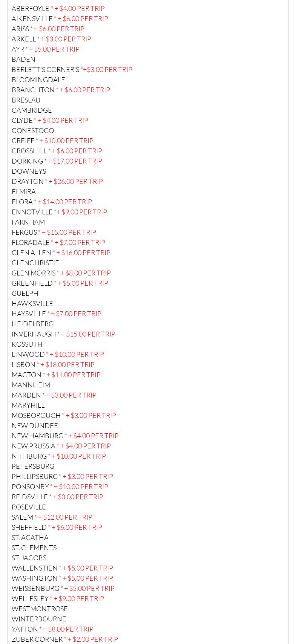Screen dimensions: 296x644
Task: Select the ELMIRA location text
Action: (x=23, y=191)
